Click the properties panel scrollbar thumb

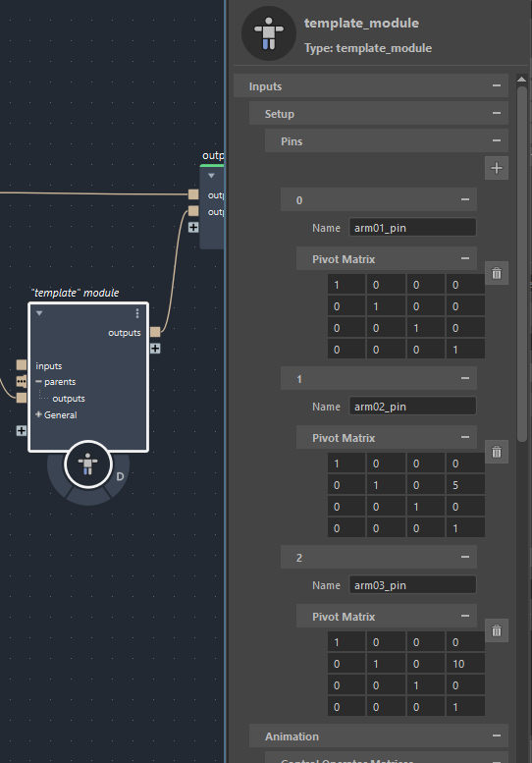[x=522, y=264]
